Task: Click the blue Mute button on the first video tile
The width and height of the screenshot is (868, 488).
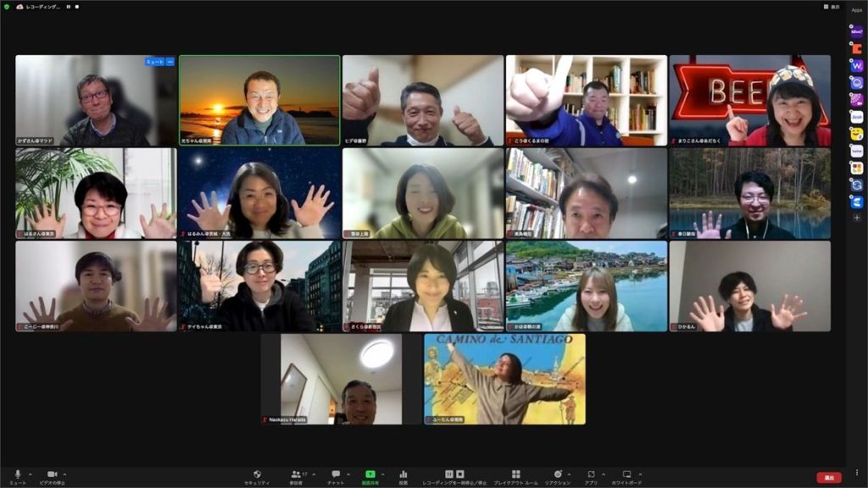Action: pyautogui.click(x=154, y=62)
